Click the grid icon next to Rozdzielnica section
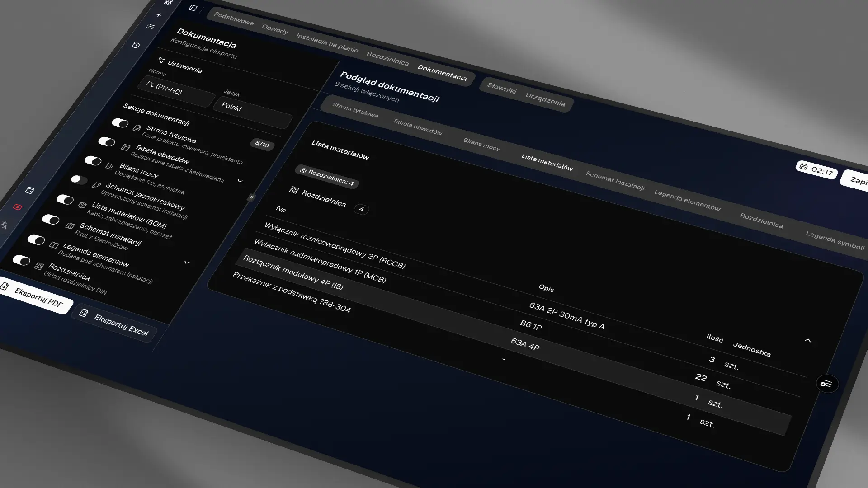The width and height of the screenshot is (868, 488). [x=40, y=266]
